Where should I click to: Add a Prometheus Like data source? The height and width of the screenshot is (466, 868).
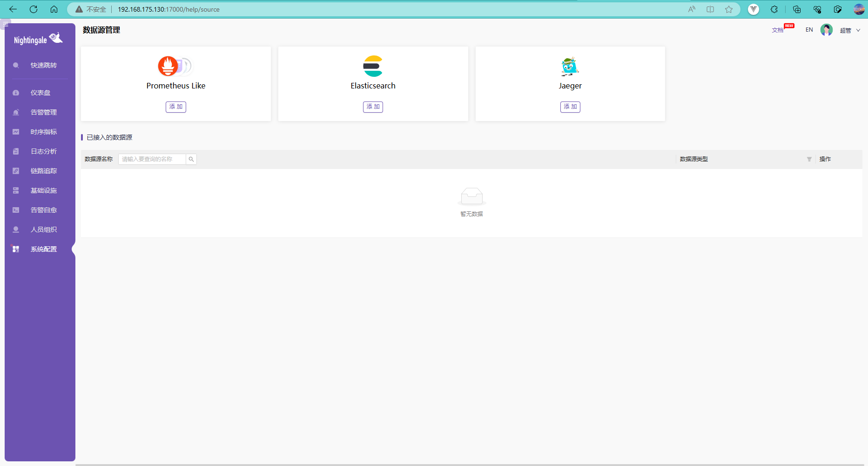[176, 107]
